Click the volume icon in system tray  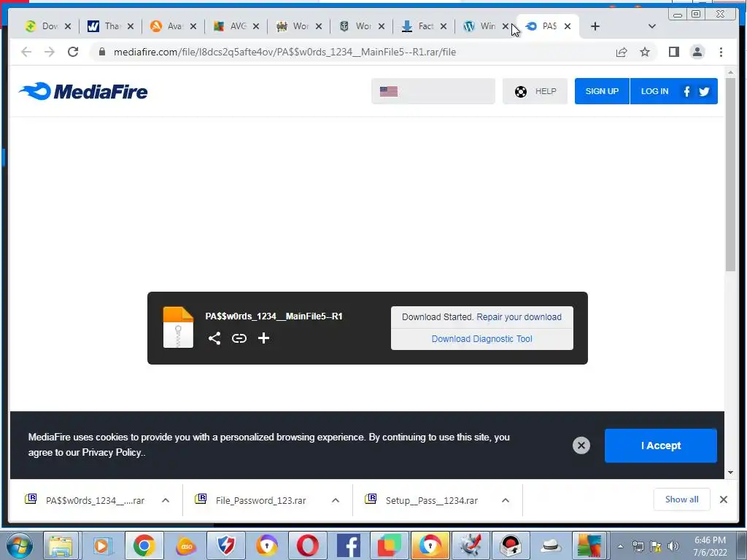[673, 546]
